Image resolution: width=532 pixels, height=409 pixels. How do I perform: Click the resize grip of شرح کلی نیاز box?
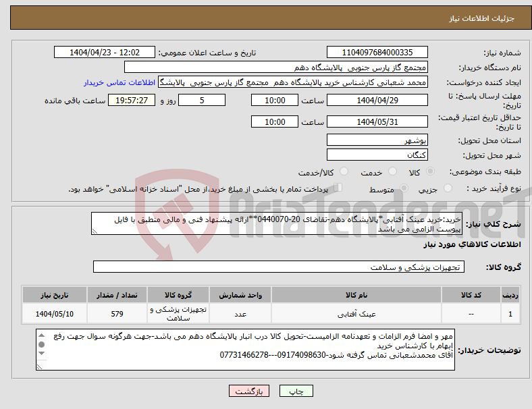coord(95,231)
